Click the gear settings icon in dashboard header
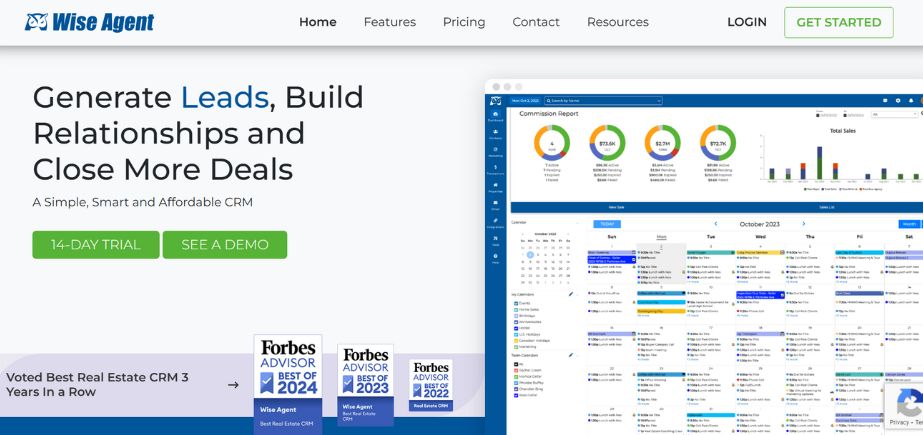 tap(898, 101)
